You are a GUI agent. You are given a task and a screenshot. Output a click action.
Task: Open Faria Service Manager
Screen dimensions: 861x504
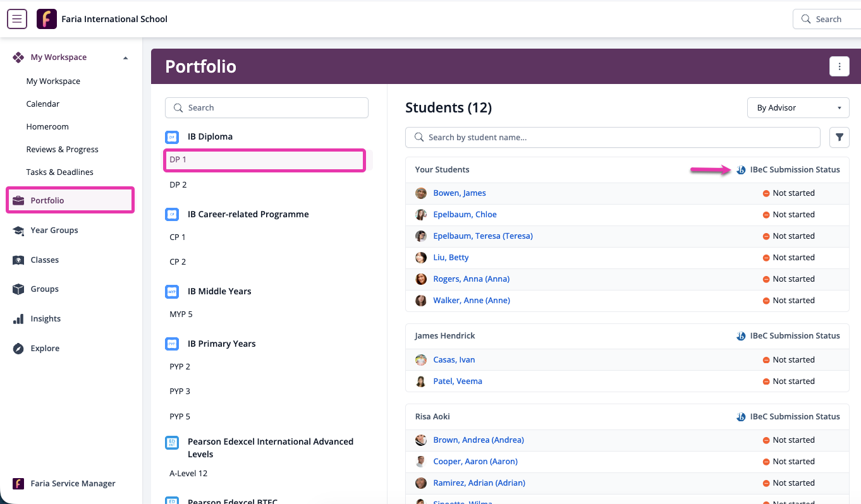pyautogui.click(x=73, y=484)
